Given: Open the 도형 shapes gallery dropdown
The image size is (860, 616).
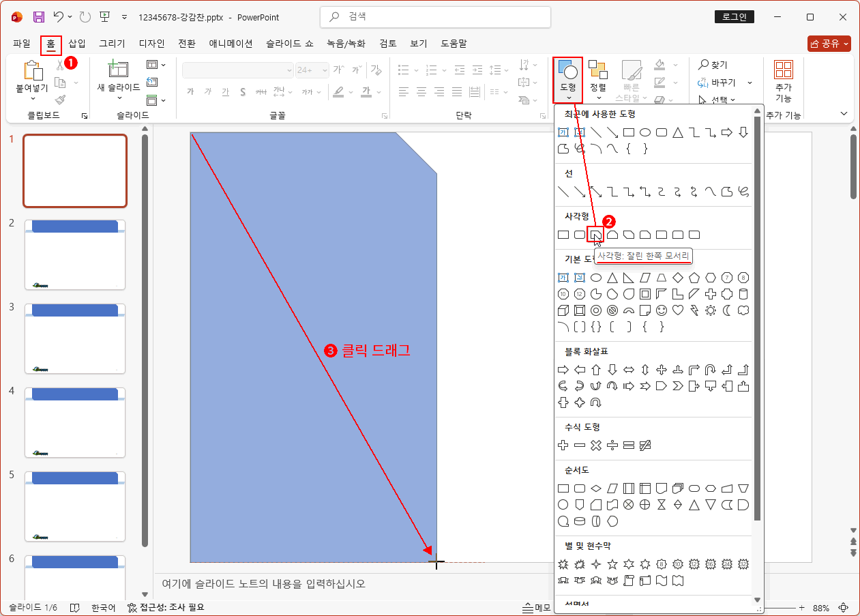Looking at the screenshot, I should tap(567, 79).
